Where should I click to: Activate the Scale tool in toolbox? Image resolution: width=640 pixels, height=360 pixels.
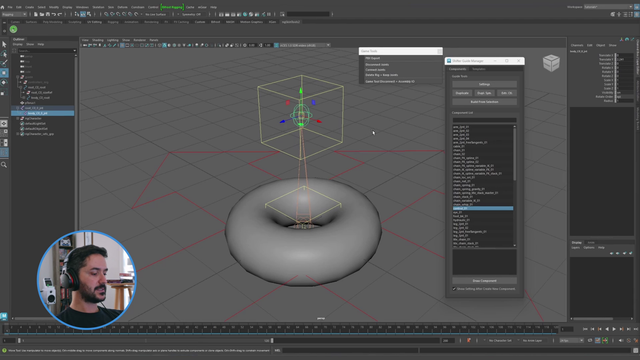point(4,92)
